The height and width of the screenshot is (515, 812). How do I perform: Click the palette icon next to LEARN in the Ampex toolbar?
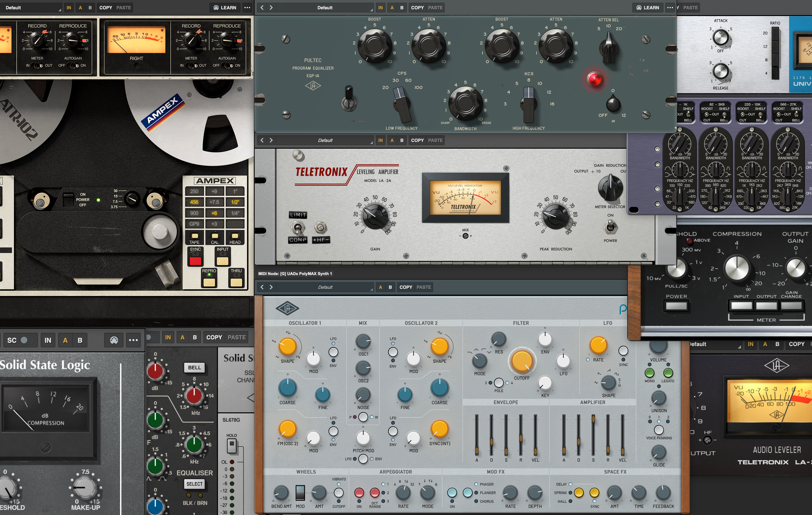pos(216,7)
